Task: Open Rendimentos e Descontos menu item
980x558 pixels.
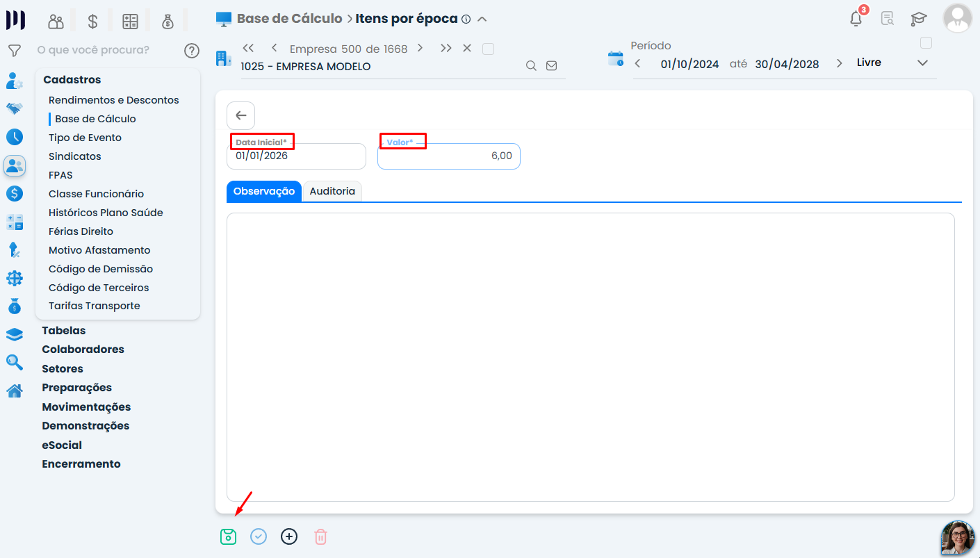Action: point(114,100)
